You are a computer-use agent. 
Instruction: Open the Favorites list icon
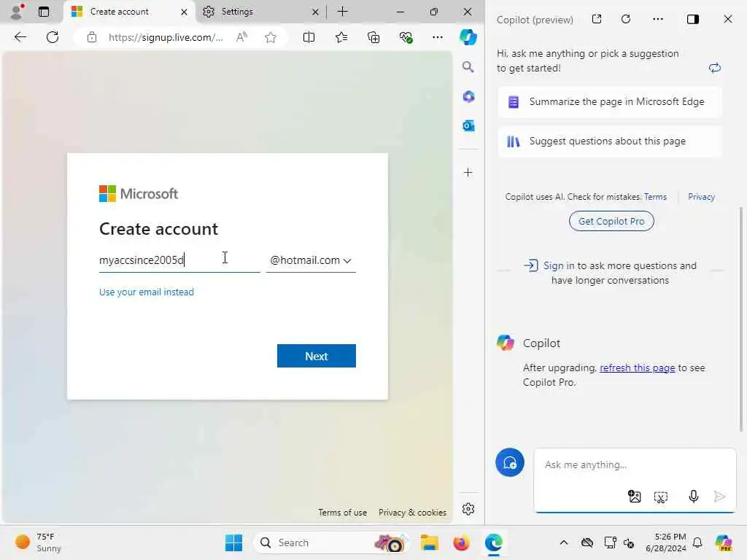(x=341, y=37)
